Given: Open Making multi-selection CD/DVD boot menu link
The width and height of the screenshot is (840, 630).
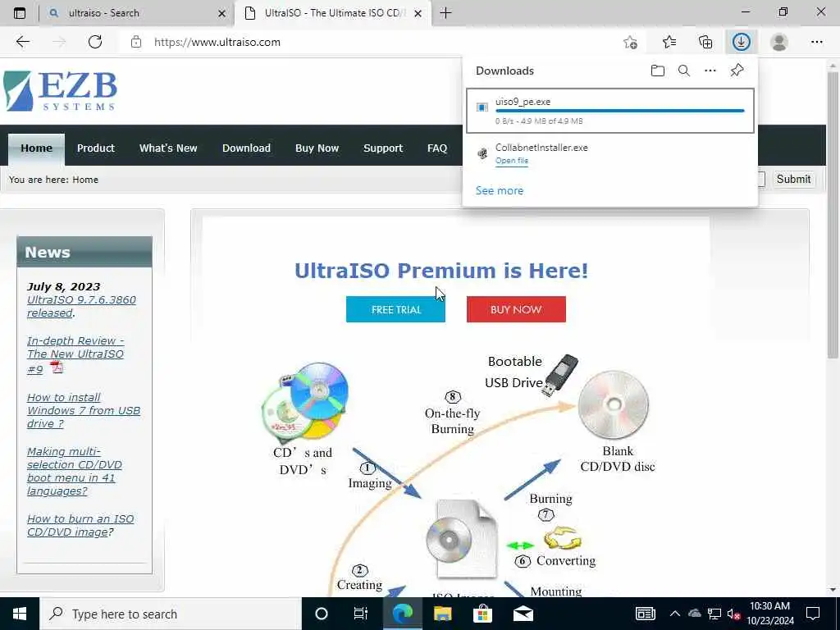Looking at the screenshot, I should 75,471.
